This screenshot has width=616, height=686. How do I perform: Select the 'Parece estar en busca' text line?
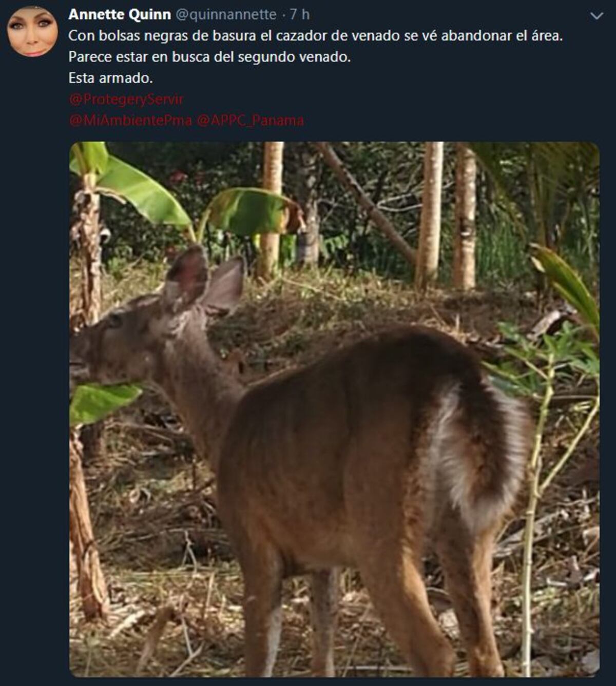(209, 57)
